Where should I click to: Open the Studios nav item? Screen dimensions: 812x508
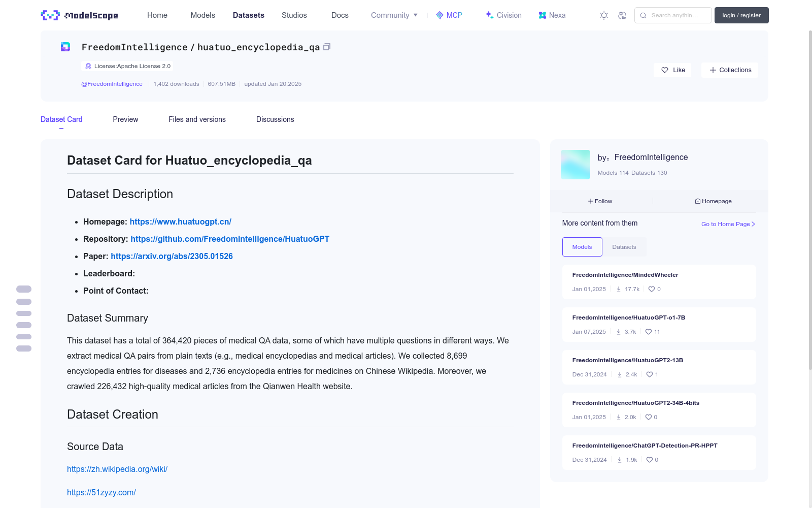pyautogui.click(x=294, y=15)
